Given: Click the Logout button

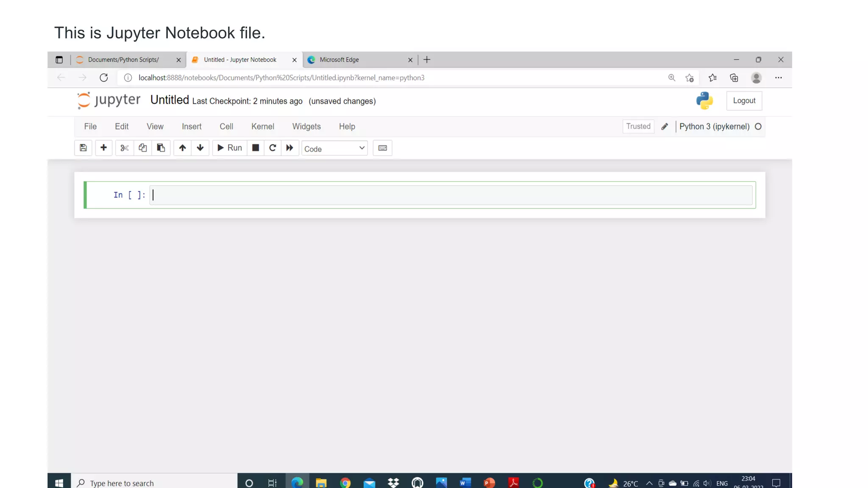Looking at the screenshot, I should coord(744,101).
